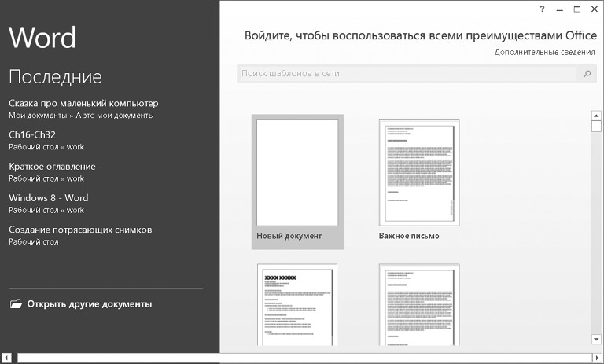Click the open folder icon
Image resolution: width=604 pixels, height=364 pixels.
pos(16,304)
